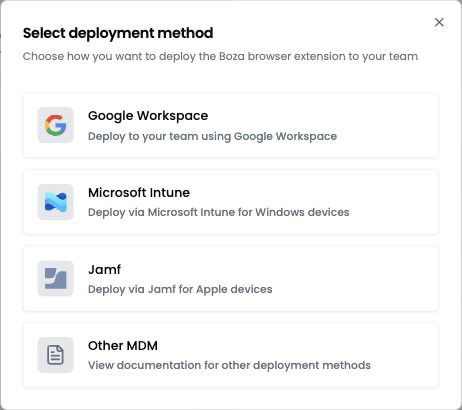
Task: Click the Google logo icon
Action: 55,125
